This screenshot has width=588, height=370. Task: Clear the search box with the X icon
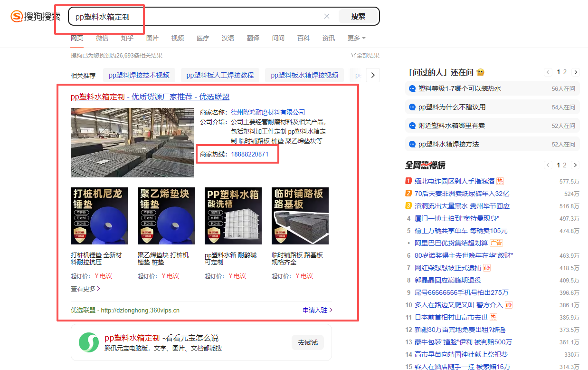(327, 16)
